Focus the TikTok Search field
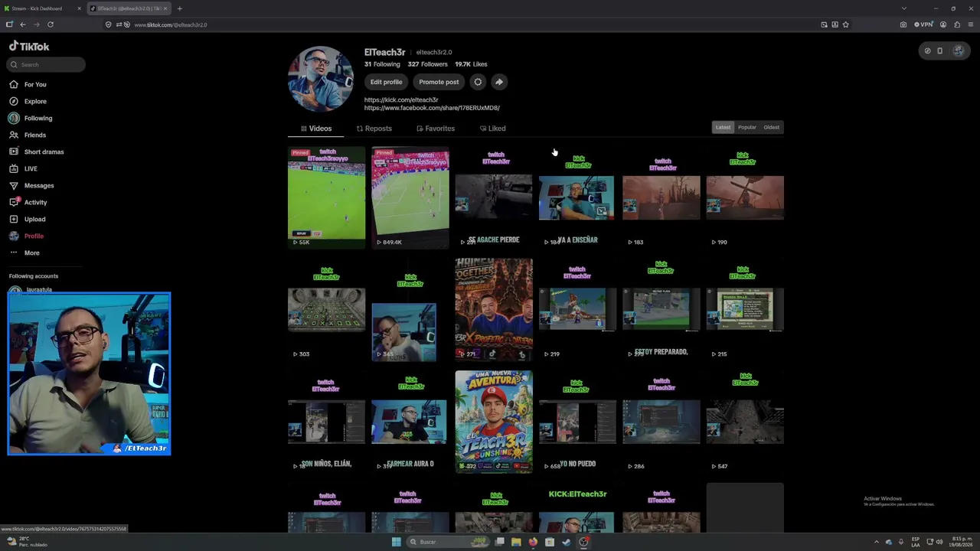This screenshot has width=980, height=551. (47, 64)
